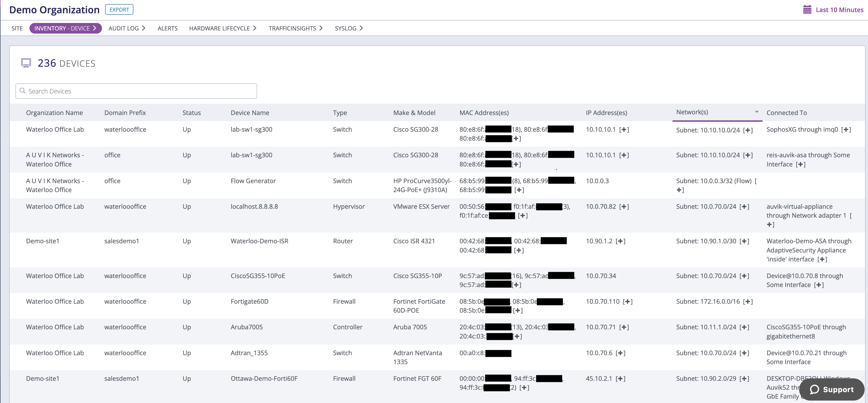Expand networks for Subnet 10.0.0.3/32 (Flow)
The width and height of the screenshot is (868, 403).
680,190
